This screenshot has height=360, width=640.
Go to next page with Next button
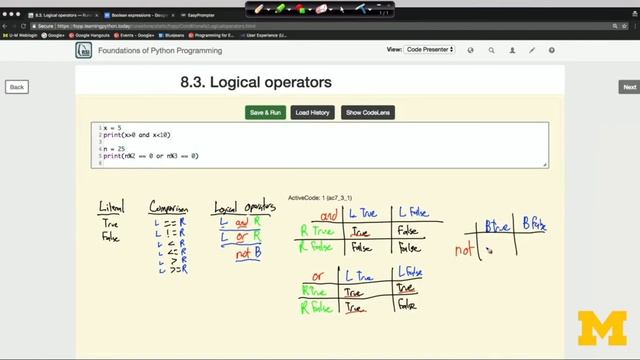click(629, 87)
